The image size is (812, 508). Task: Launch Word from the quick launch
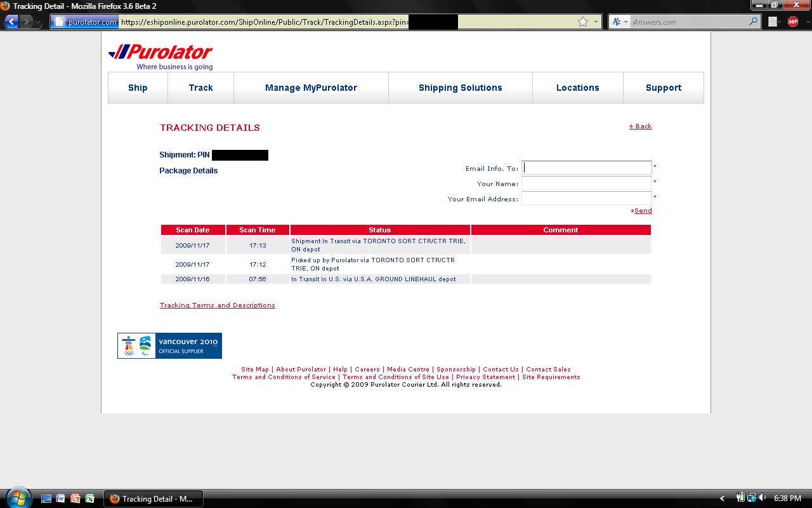pyautogui.click(x=61, y=498)
